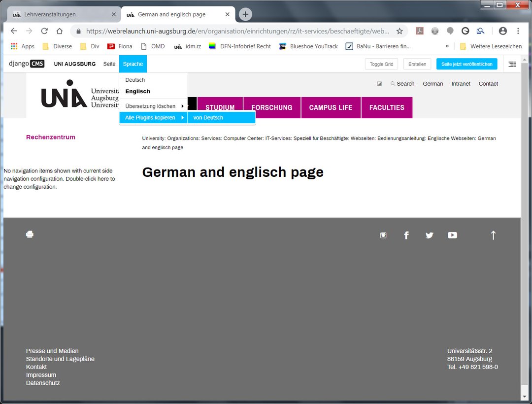
Task: Go back with the browser back arrow
Action: point(14,31)
